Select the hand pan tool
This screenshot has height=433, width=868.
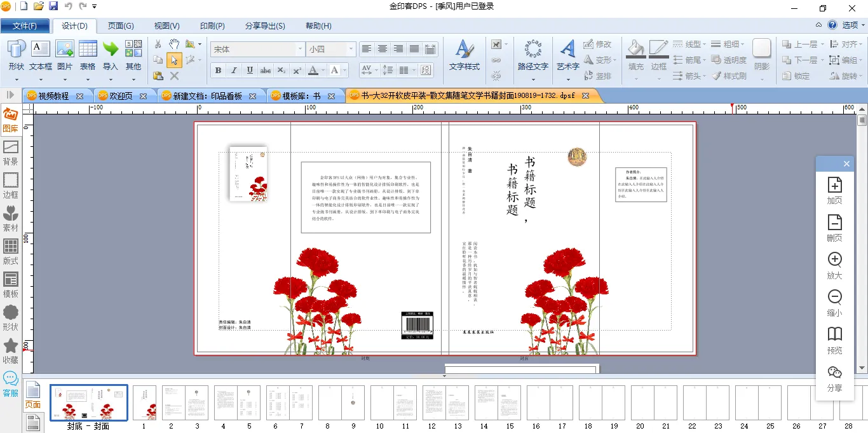point(174,44)
